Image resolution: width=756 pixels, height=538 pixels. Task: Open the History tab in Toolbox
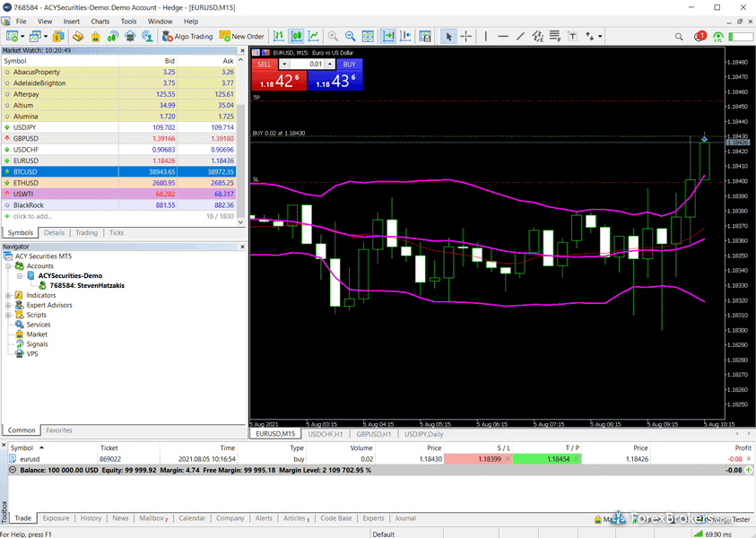click(x=91, y=518)
